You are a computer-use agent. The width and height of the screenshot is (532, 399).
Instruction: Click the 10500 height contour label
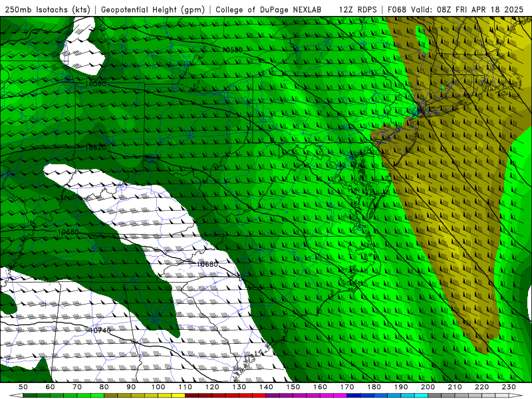[x=232, y=51]
